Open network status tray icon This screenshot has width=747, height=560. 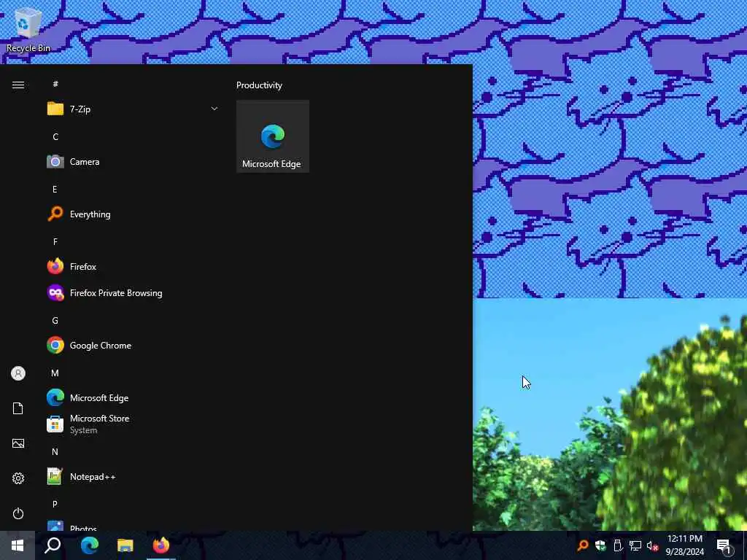635,545
